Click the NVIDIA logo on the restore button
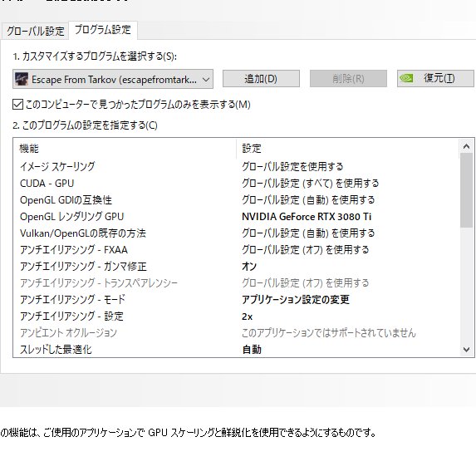Screen dimensions: 476x476 click(x=406, y=78)
